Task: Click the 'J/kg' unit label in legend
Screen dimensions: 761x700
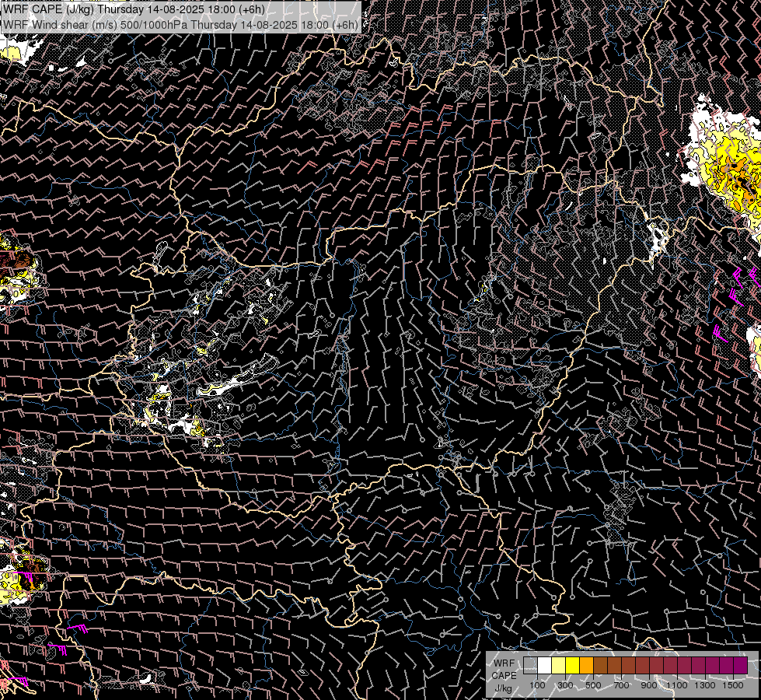Action: pyautogui.click(x=503, y=688)
